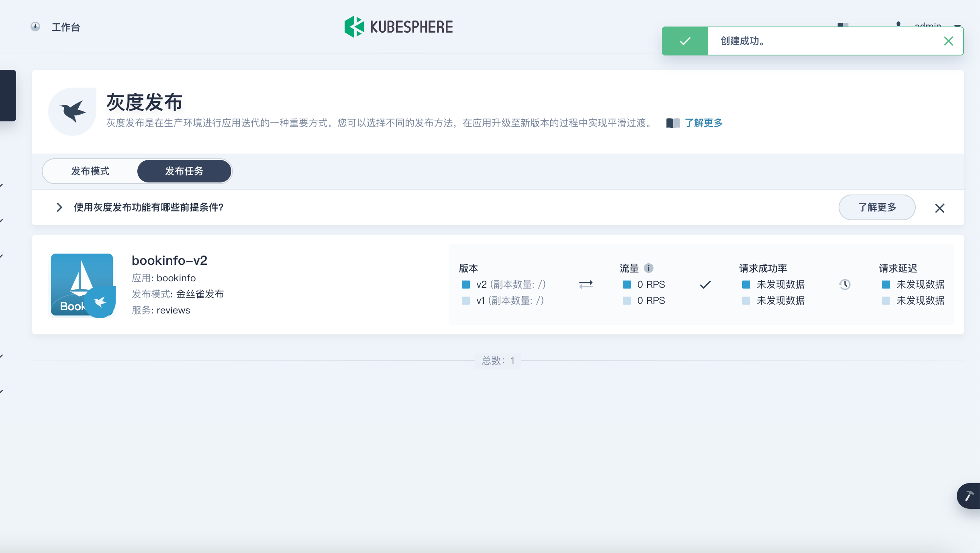Click the request latency clock icon
This screenshot has width=980, height=553.
point(845,285)
